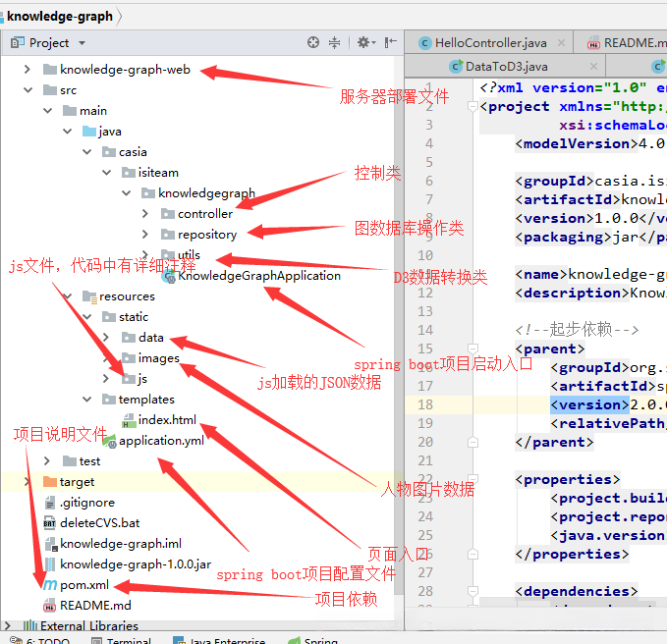Click the Project panel window icon
667x644 pixels.
click(x=17, y=42)
